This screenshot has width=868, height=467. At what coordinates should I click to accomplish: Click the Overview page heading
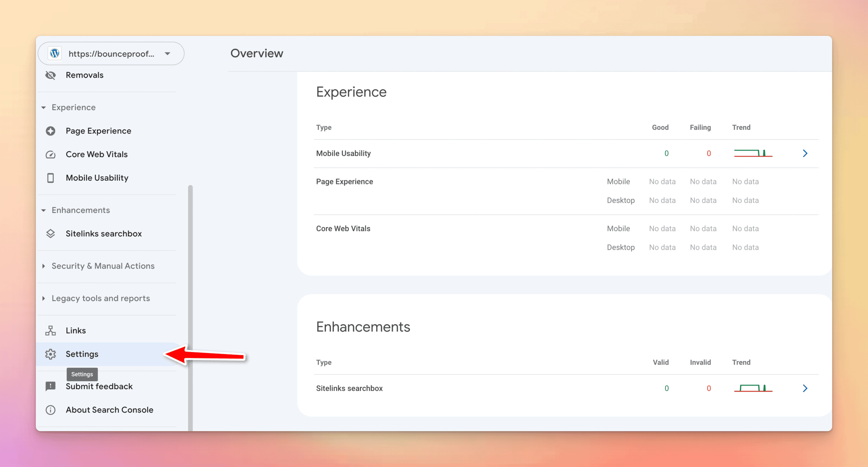click(x=257, y=54)
